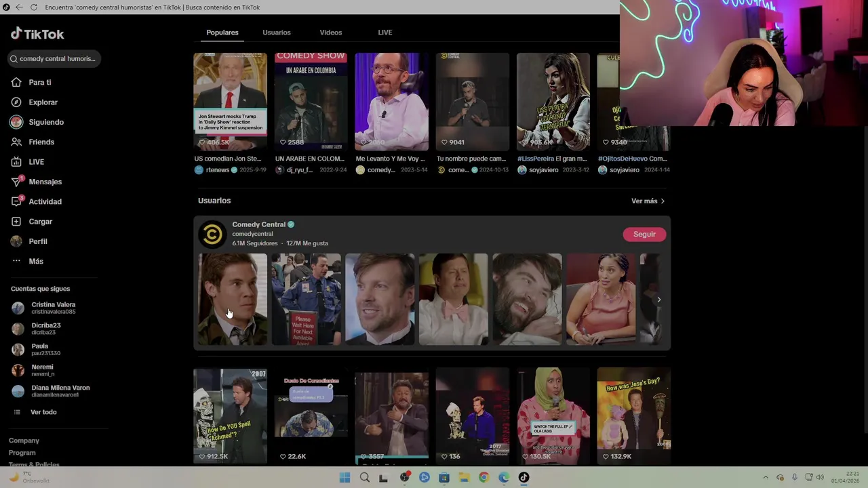The width and height of the screenshot is (868, 488).
Task: Follow Comedy Central with Seguir
Action: click(644, 235)
